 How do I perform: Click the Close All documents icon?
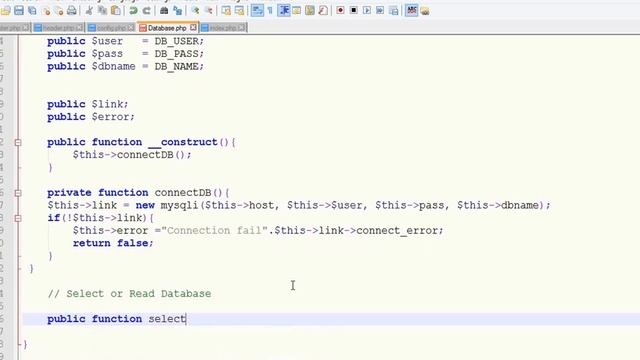point(59,10)
